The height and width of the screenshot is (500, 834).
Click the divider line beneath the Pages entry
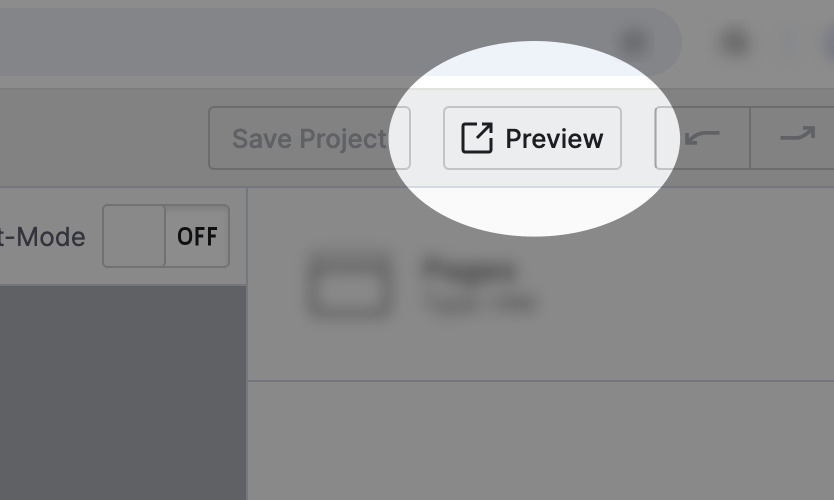pos(540,381)
